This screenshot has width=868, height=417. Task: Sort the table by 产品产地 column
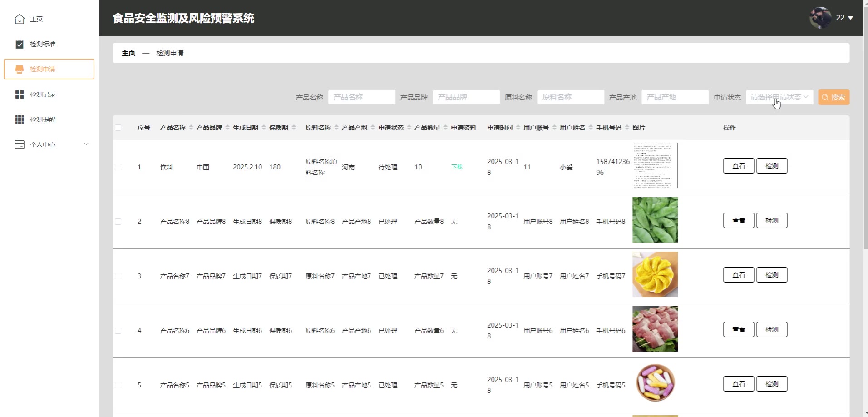tap(373, 128)
